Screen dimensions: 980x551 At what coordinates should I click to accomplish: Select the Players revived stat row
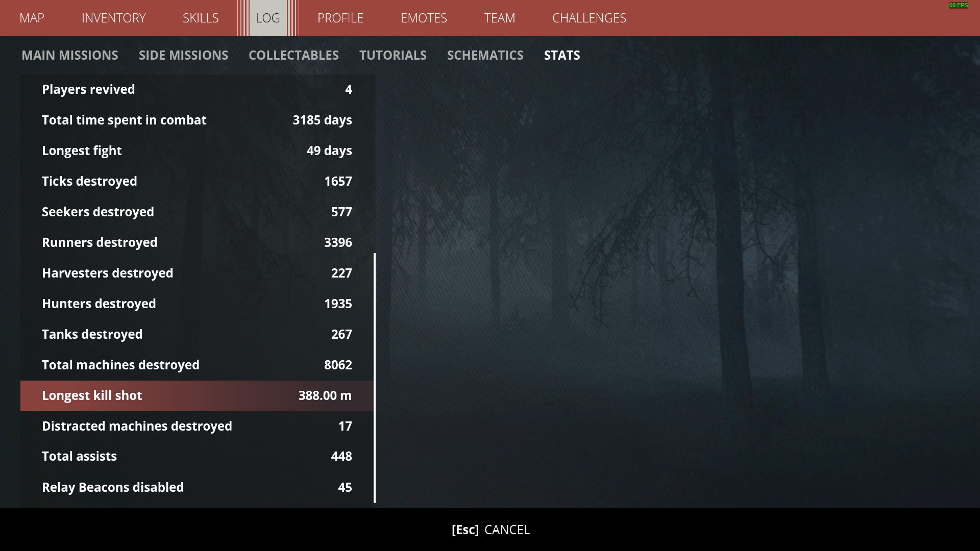coord(197,90)
